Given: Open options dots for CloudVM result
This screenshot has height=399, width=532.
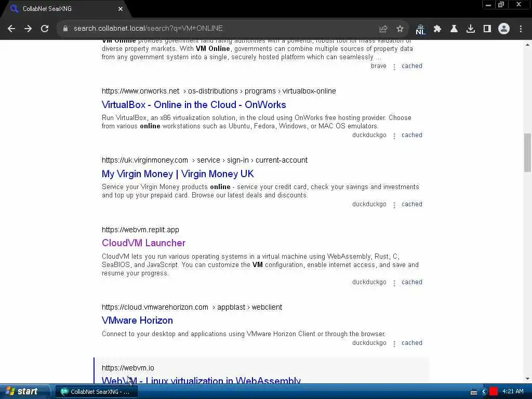Looking at the screenshot, I should pyautogui.click(x=394, y=283).
